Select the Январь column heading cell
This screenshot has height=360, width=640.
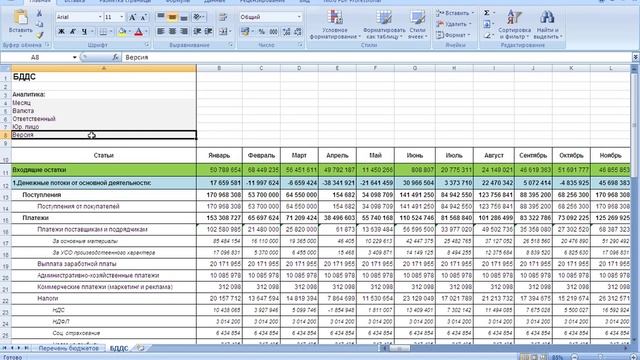point(219,156)
